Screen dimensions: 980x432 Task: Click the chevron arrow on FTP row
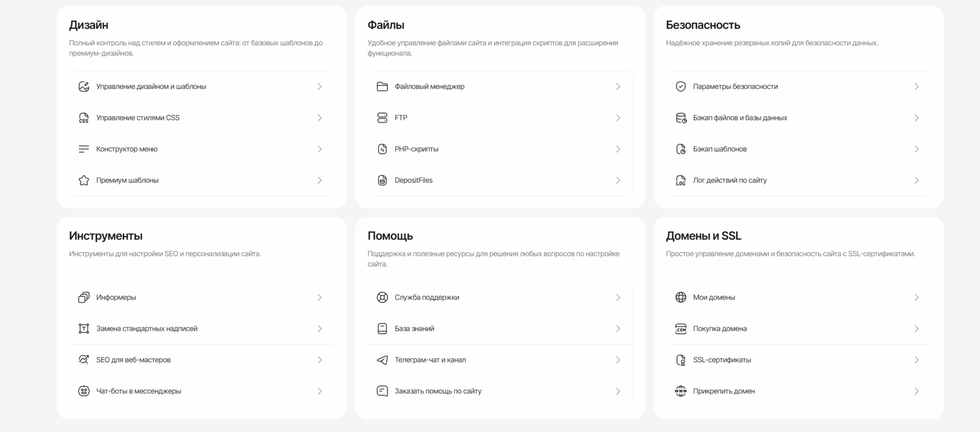(x=618, y=118)
